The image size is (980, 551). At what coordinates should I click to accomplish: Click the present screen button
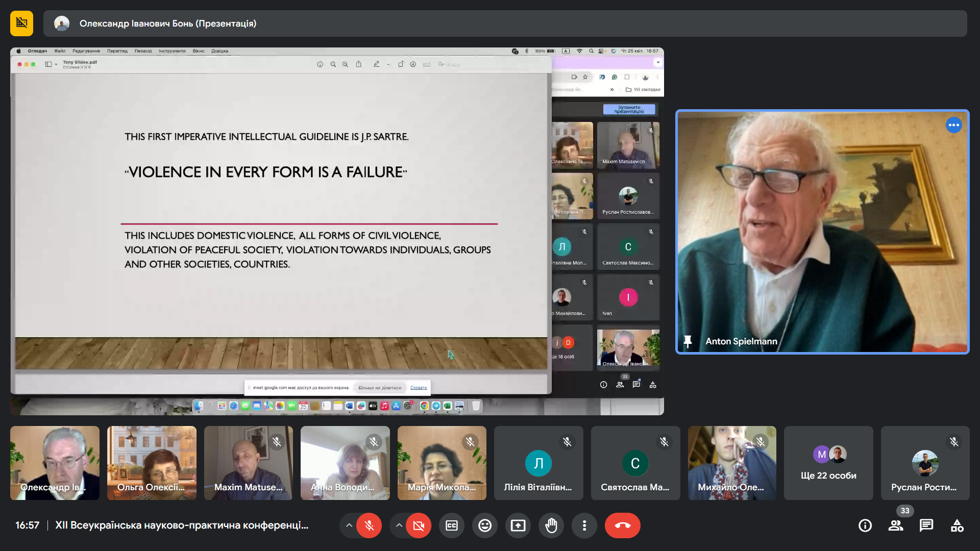[x=518, y=525]
